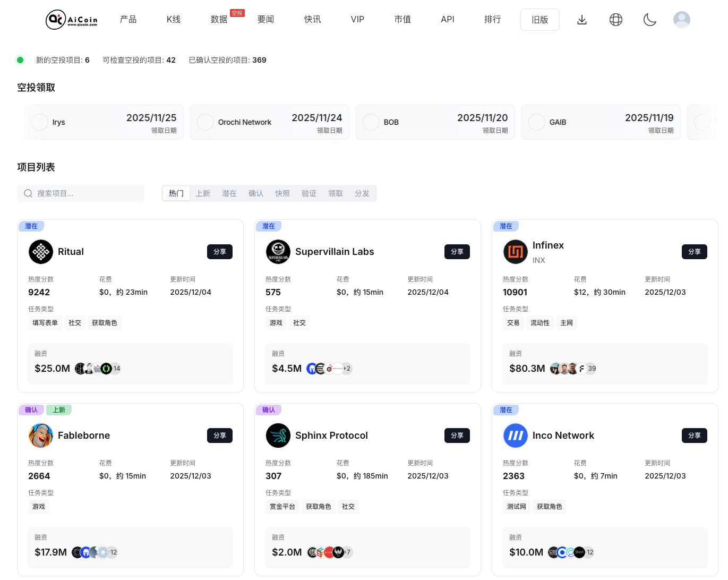728x580 pixels.
Task: Click the Fableborne character avatar icon
Action: 41,436
